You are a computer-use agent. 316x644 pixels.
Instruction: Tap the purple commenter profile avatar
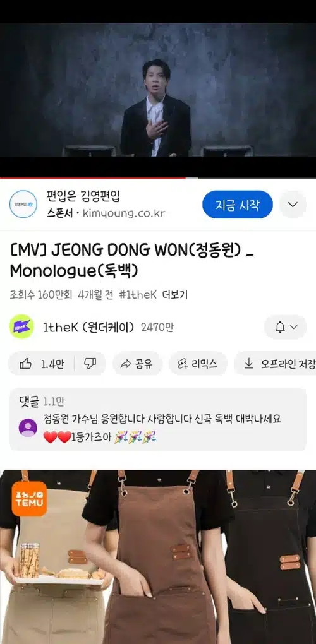tap(28, 427)
